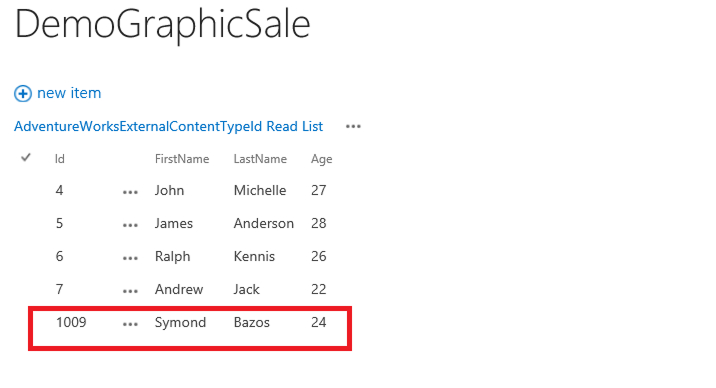Click the Id 5 cell

pos(59,223)
